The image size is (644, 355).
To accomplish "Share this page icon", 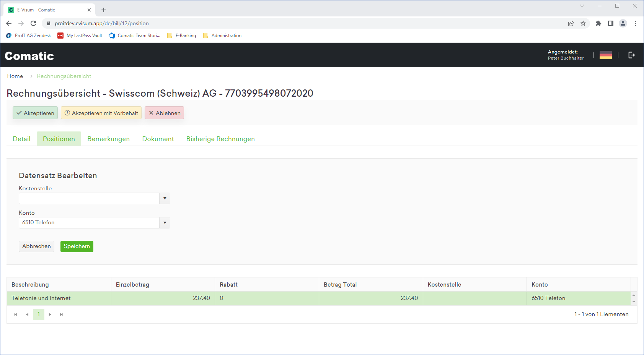I will pos(571,23).
